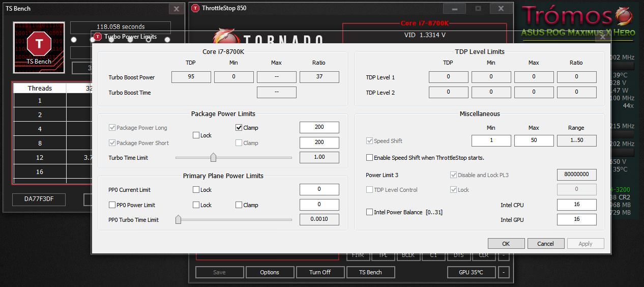Click the Save button in ThrottleStop
644x287 pixels.
click(219, 272)
